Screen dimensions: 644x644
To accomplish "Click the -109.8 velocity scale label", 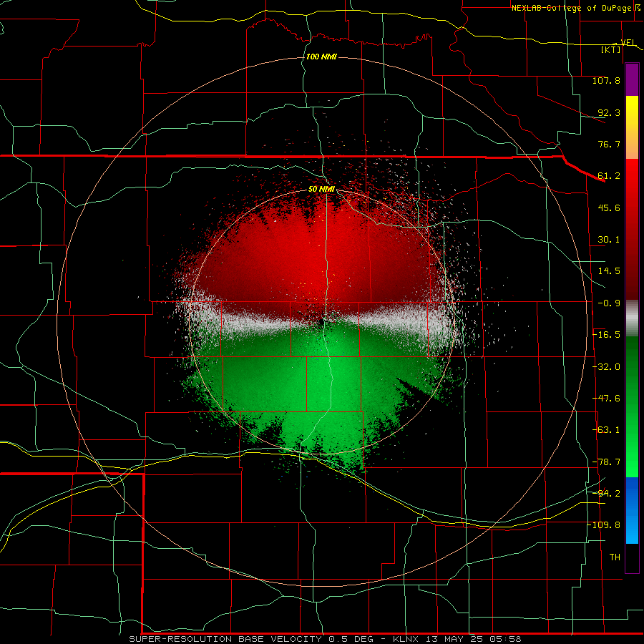I will [605, 525].
